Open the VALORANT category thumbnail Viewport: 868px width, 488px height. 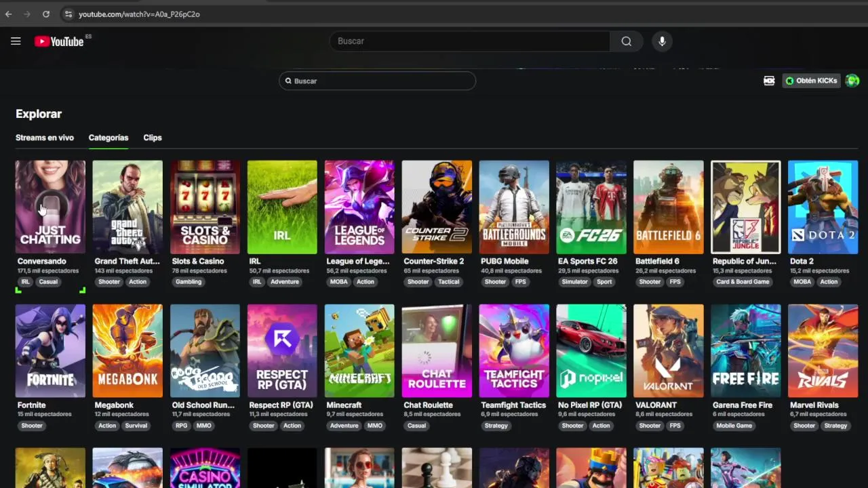click(x=669, y=350)
